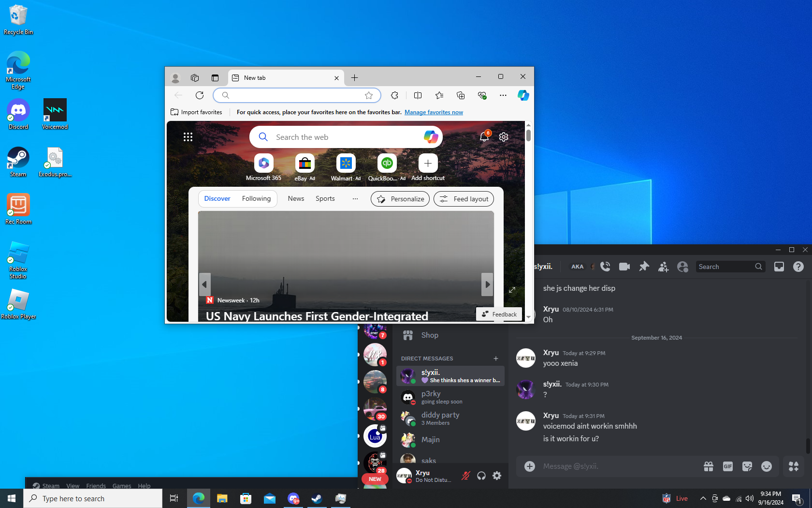Image resolution: width=812 pixels, height=508 pixels.
Task: Open Microsoft 365 shortcut
Action: [x=263, y=167]
